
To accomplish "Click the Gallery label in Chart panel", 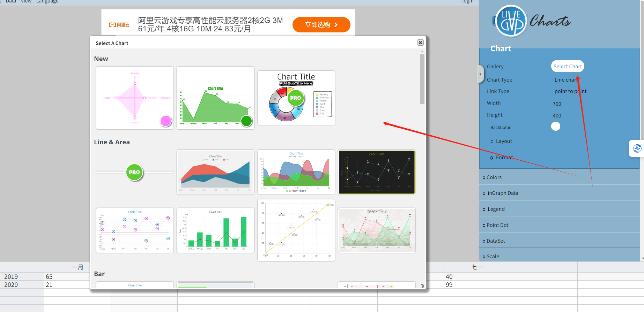I will (495, 67).
